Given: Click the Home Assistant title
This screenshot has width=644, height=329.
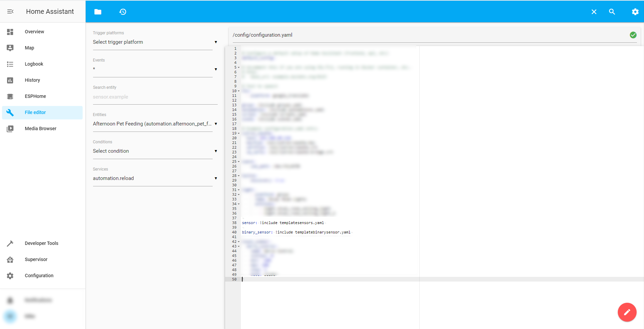Looking at the screenshot, I should coord(50,11).
